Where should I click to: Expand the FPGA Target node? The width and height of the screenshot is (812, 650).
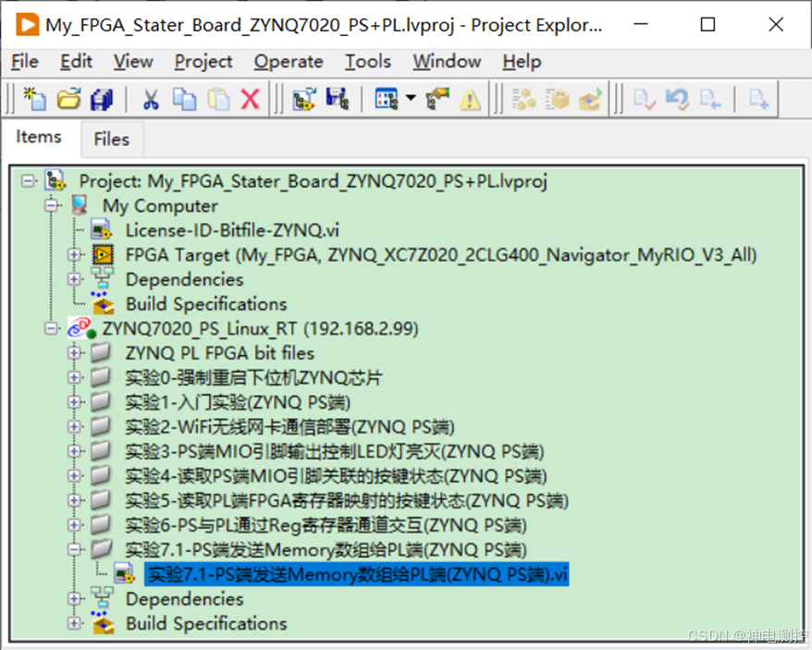click(74, 255)
